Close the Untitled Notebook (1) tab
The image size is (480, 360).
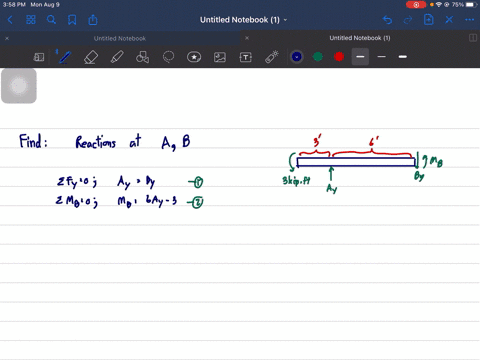pyautogui.click(x=247, y=38)
